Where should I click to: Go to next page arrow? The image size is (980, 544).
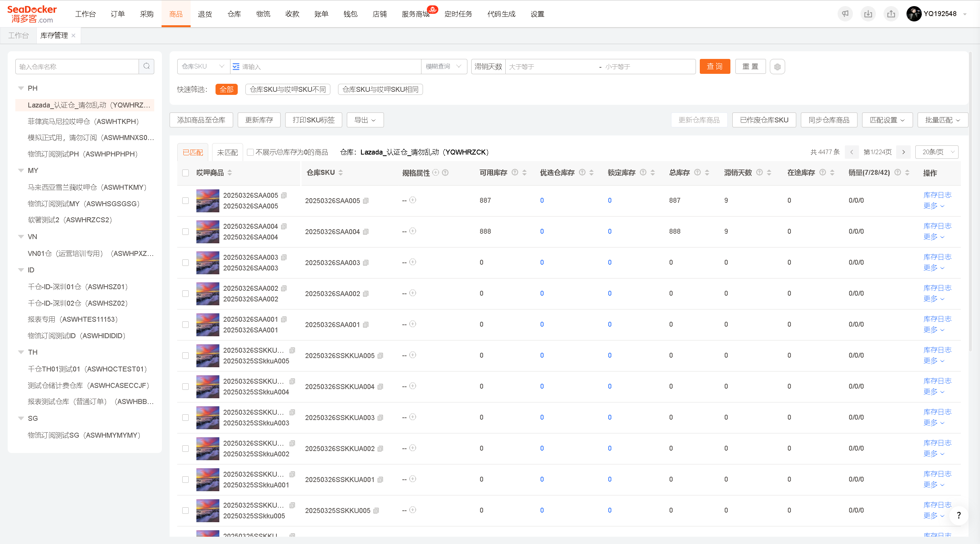[903, 152]
